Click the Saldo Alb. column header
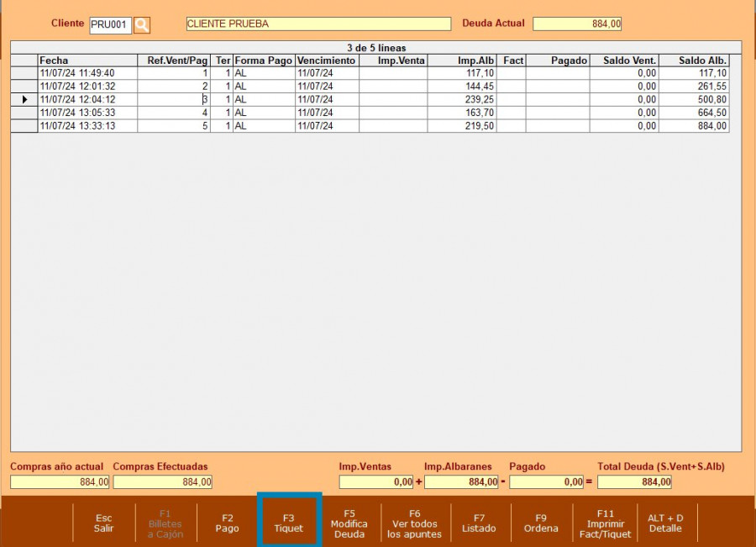 click(693, 60)
